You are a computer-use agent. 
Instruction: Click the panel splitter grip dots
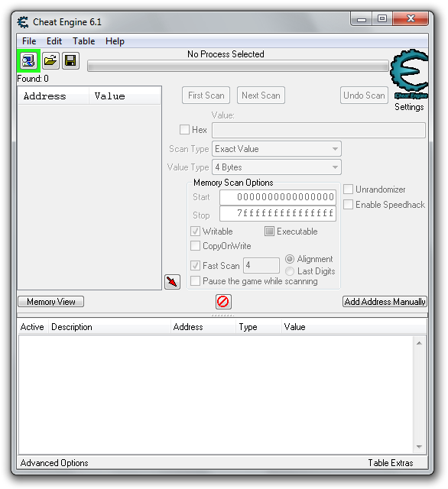222,316
